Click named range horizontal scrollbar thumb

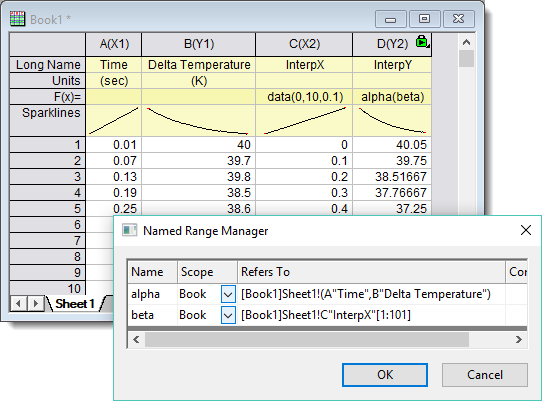307,339
